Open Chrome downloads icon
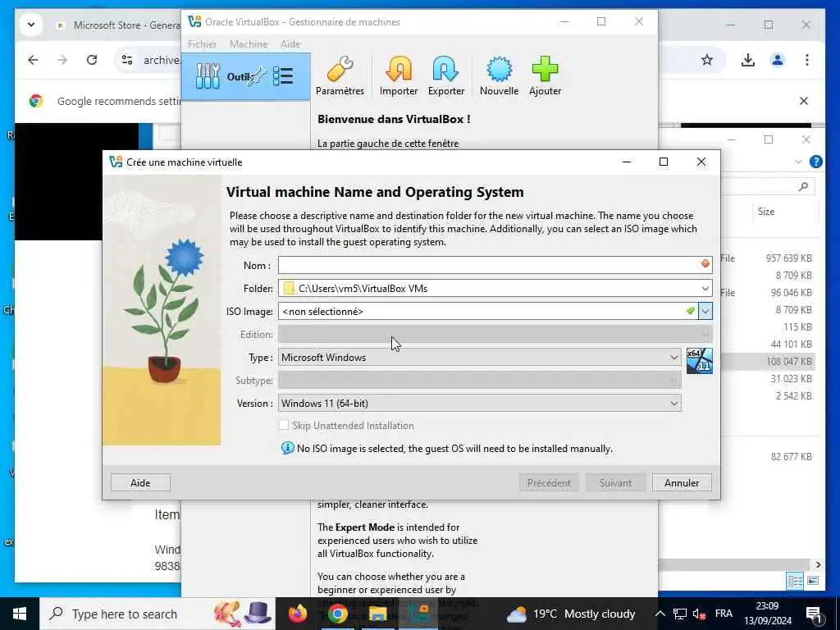The image size is (840, 630). click(x=748, y=60)
